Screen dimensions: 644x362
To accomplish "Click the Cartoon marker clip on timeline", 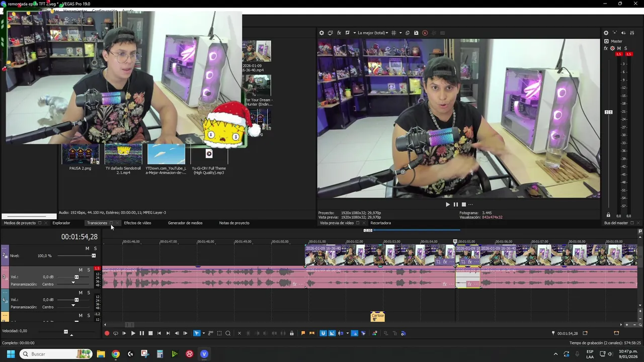I will click(x=377, y=317).
